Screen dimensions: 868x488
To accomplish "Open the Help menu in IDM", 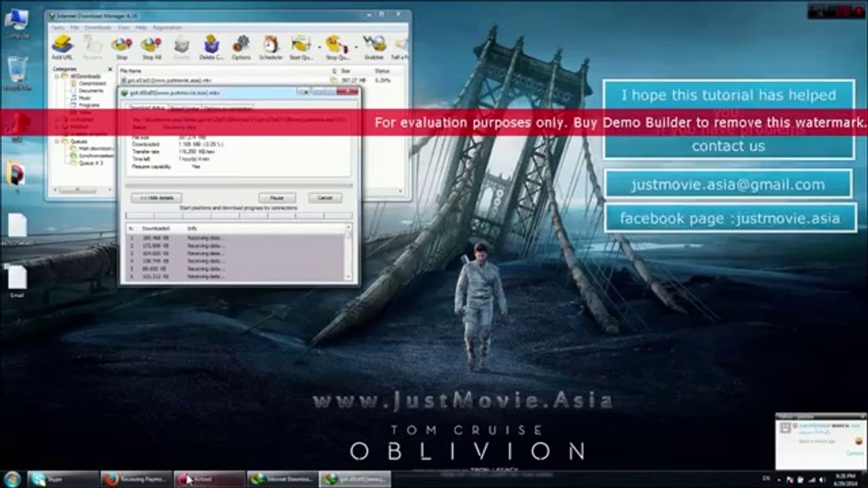I will pyautogui.click(x=141, y=28).
